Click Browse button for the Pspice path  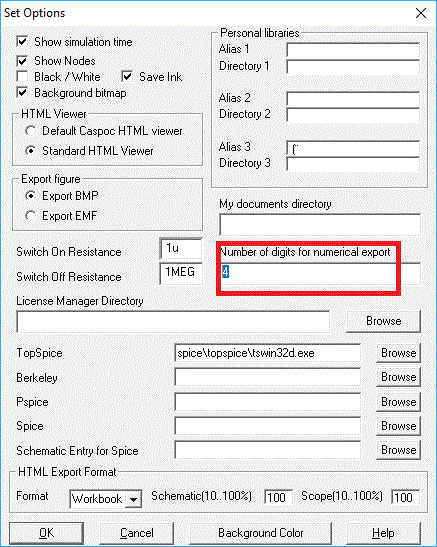click(x=398, y=402)
